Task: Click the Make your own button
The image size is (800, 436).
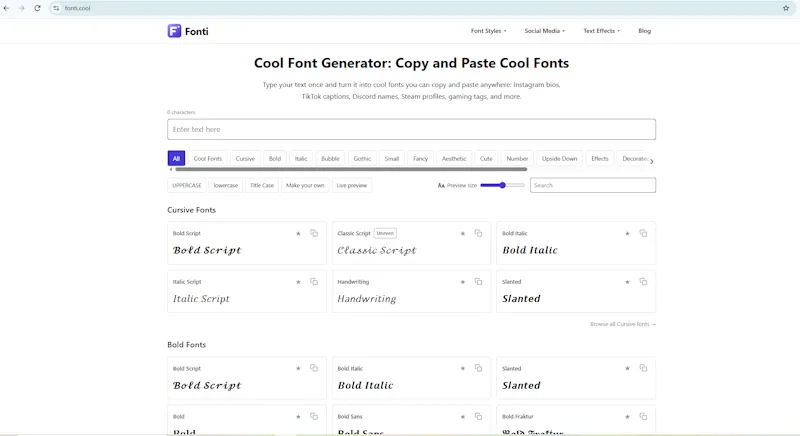Action: (305, 185)
